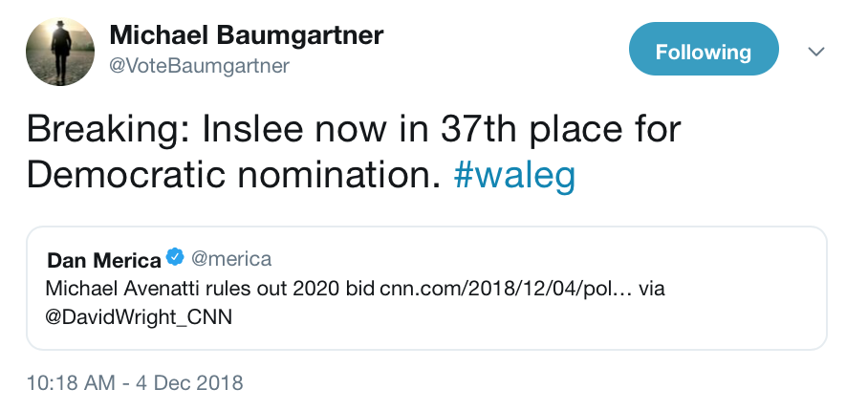Open the #waleg hashtag
Image resolution: width=868 pixels, height=411 pixels.
pyautogui.click(x=514, y=174)
